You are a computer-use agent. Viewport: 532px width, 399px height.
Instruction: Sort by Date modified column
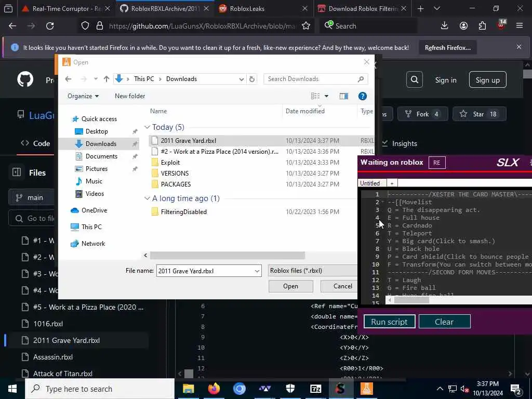pyautogui.click(x=305, y=111)
